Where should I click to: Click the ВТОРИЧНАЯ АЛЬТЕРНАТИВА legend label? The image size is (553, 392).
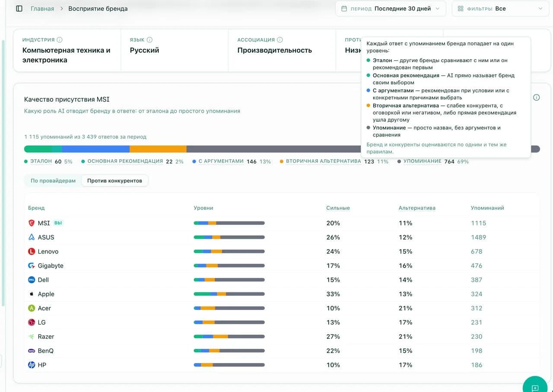pos(323,161)
